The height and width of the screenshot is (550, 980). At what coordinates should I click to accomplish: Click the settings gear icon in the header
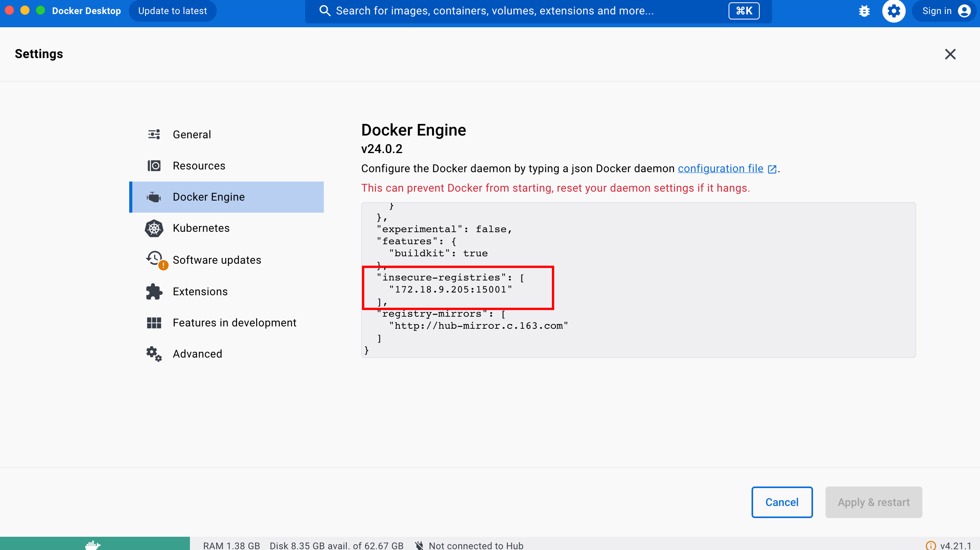(x=894, y=11)
